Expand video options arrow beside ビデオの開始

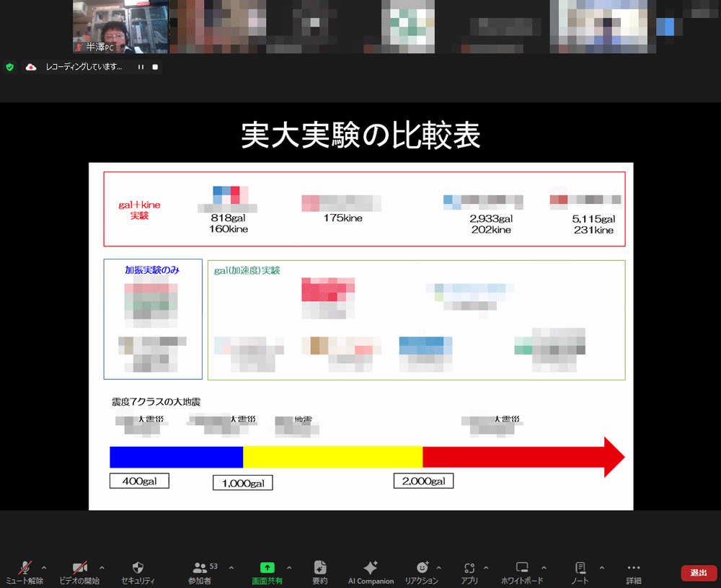(x=102, y=567)
